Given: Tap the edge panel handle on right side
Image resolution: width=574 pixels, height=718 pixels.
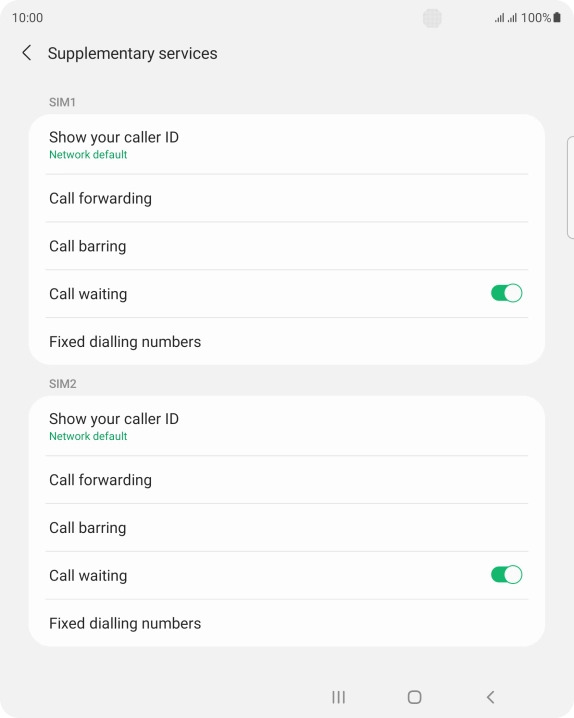Looking at the screenshot, I should (x=570, y=187).
